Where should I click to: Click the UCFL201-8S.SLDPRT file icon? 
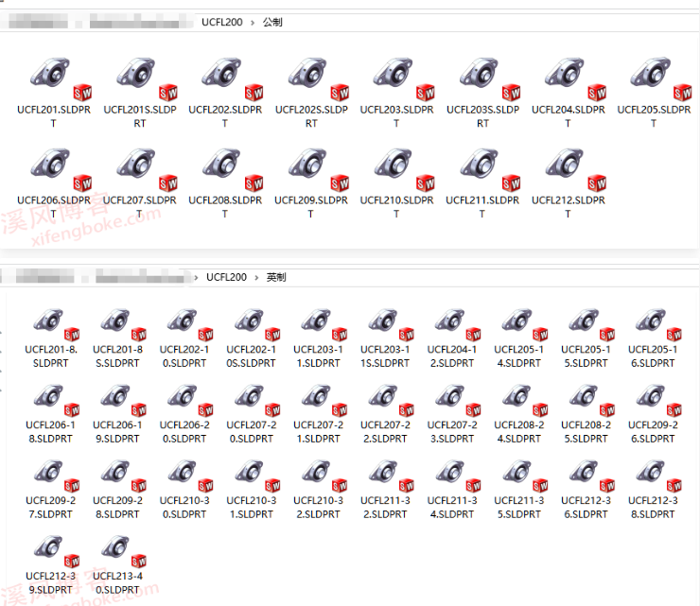123,325
